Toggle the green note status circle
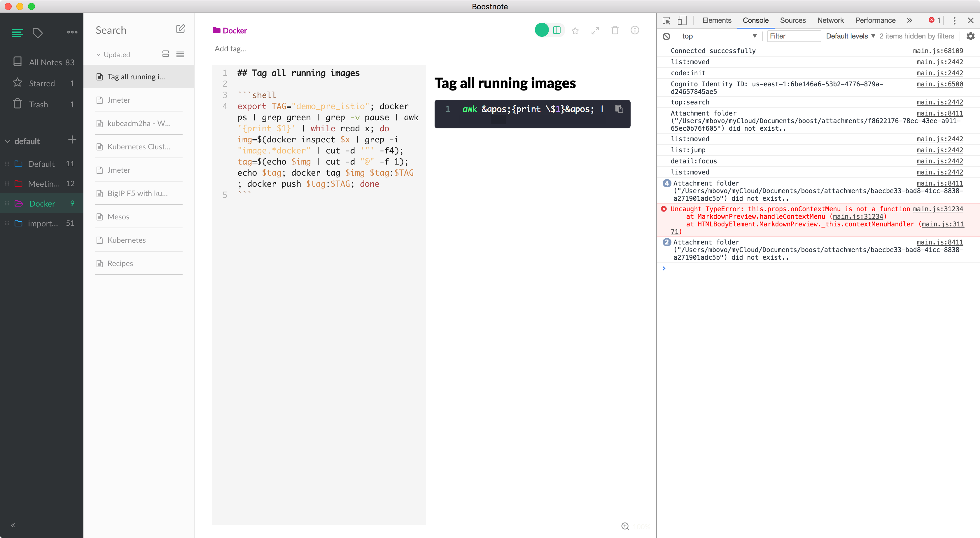The height and width of the screenshot is (538, 980). tap(542, 30)
